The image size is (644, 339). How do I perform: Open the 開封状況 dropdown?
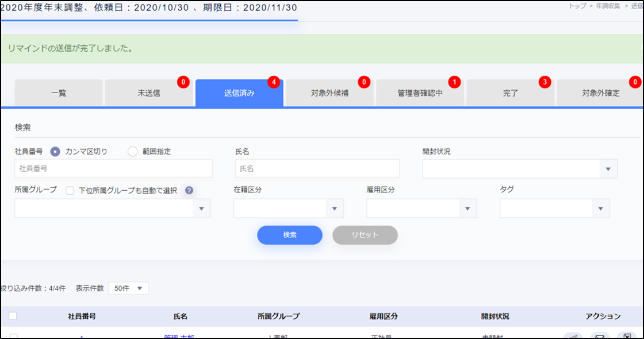[x=520, y=169]
